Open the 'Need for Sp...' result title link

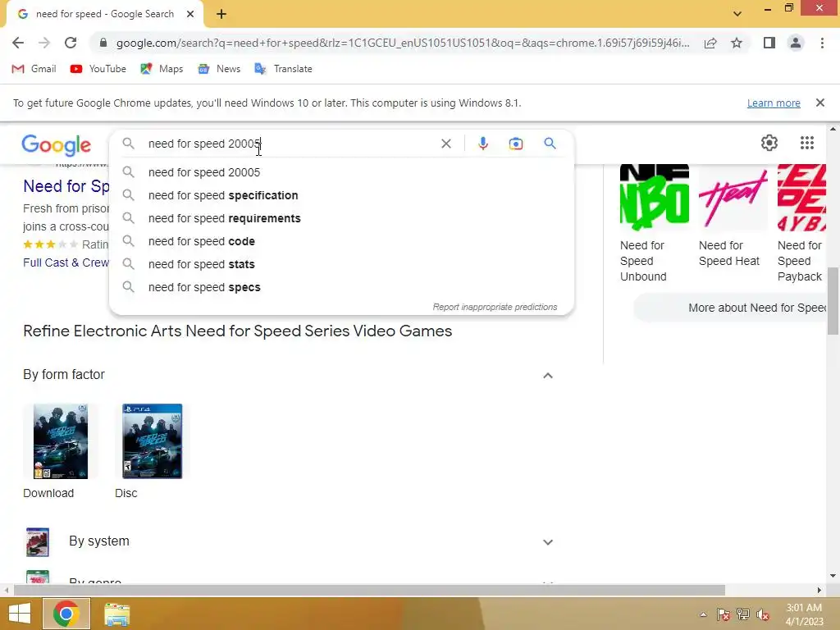click(66, 186)
